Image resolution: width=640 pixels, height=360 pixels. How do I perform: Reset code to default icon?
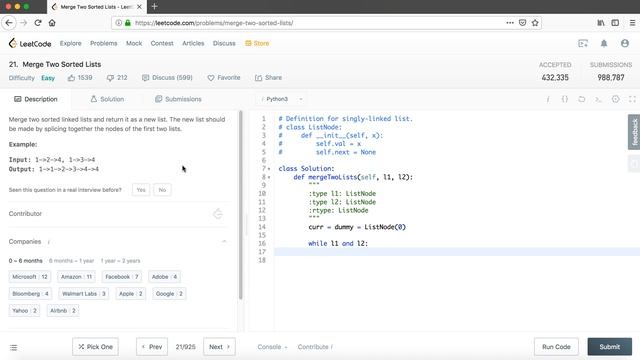582,99
